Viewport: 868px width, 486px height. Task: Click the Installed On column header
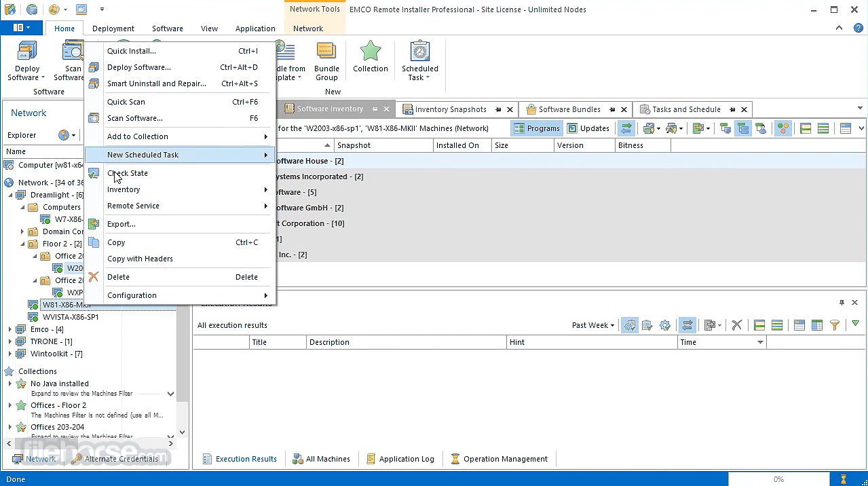[x=462, y=145]
